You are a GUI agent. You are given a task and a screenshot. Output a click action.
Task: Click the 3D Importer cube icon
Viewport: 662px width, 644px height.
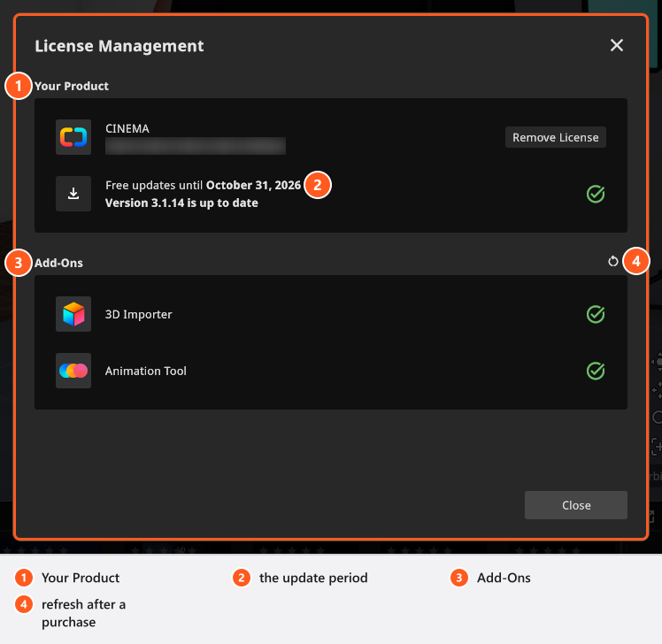click(x=73, y=314)
